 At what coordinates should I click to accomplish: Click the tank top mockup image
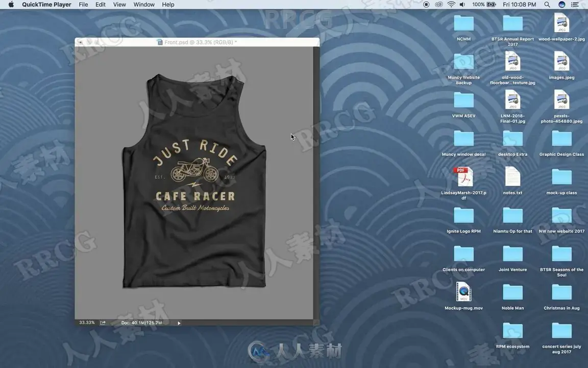coord(194,181)
